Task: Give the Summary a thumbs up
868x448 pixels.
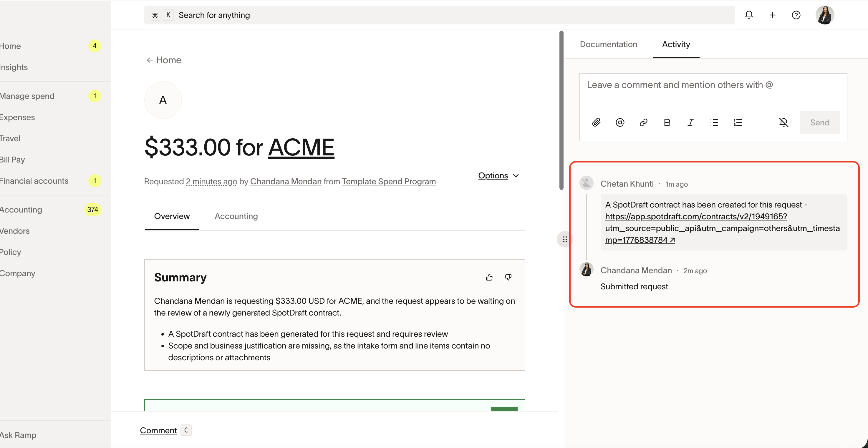Action: click(x=489, y=277)
